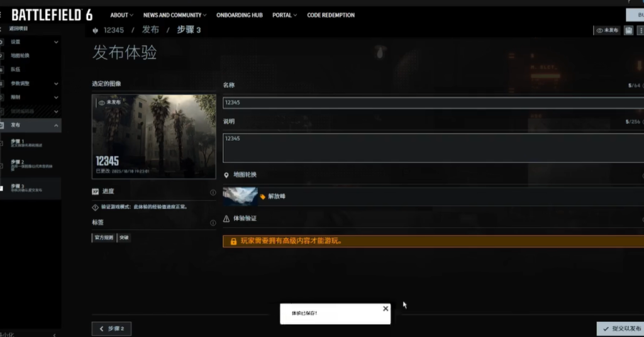Select 步骤 1 checkbox in sidebar

[1, 143]
